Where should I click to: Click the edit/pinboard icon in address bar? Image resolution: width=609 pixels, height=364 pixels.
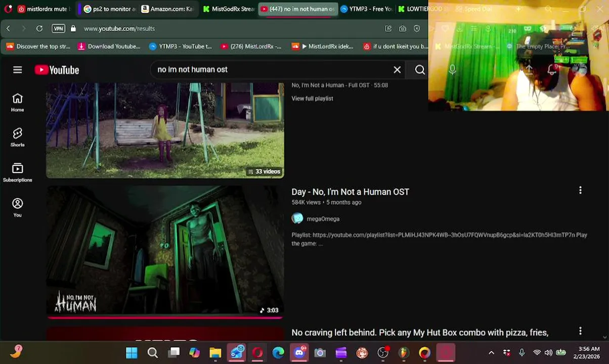click(388, 29)
